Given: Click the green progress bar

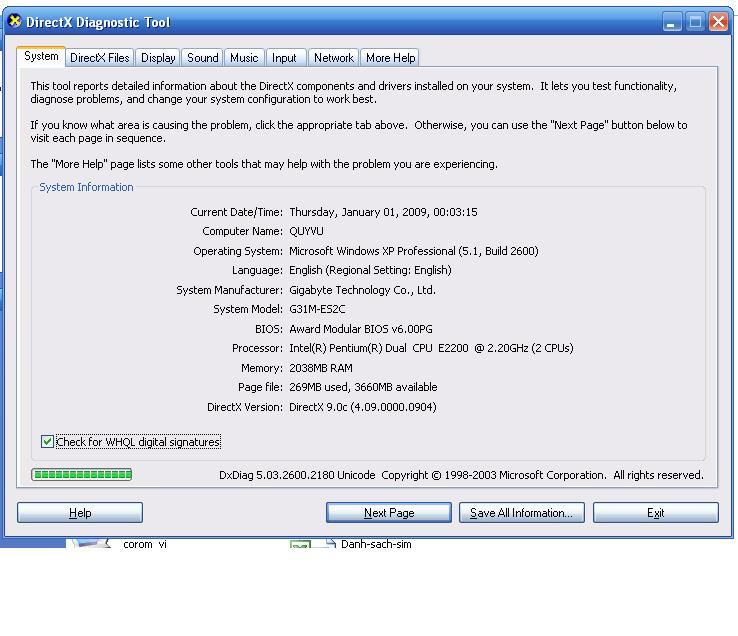Looking at the screenshot, I should pos(82,474).
